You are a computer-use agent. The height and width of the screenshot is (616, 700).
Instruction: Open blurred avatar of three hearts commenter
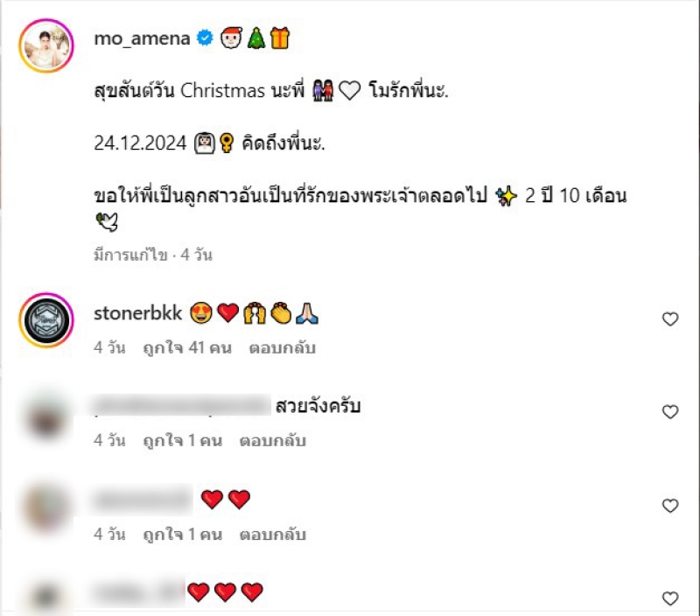46,597
